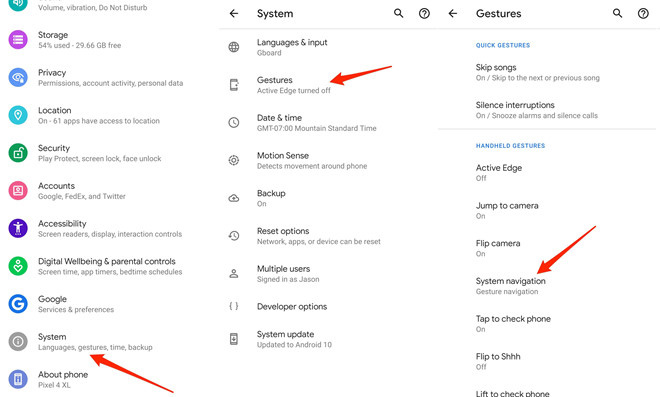Tap the Developer options braces icon

(234, 306)
